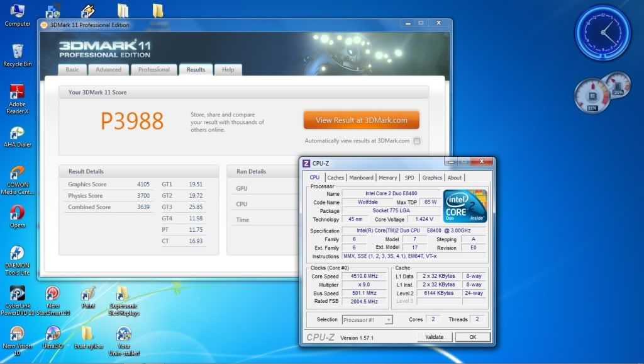
Task: Switch to the Basic tab in 3DMark
Action: click(x=72, y=69)
